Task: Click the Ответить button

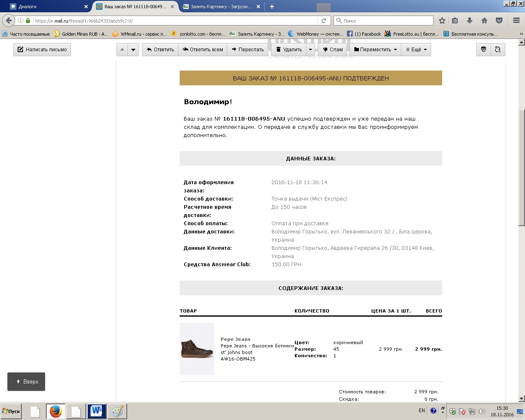Action: tap(160, 50)
